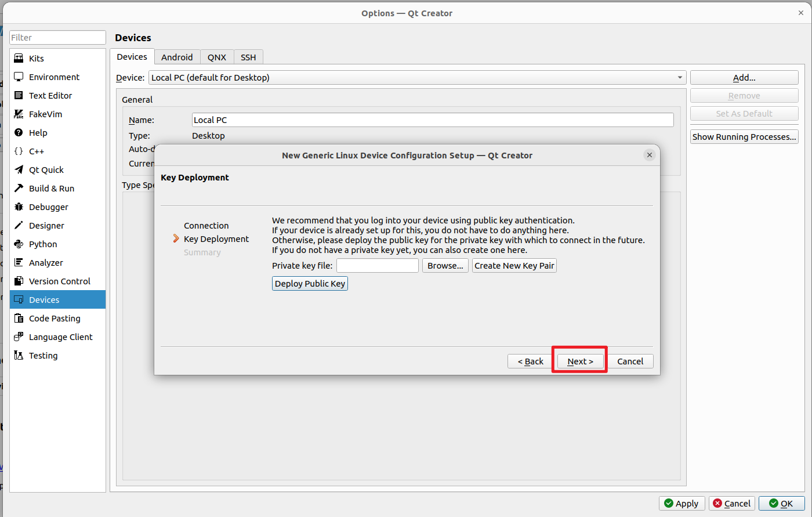Select the Language Client icon
Screen dimensions: 812x517
(19, 337)
